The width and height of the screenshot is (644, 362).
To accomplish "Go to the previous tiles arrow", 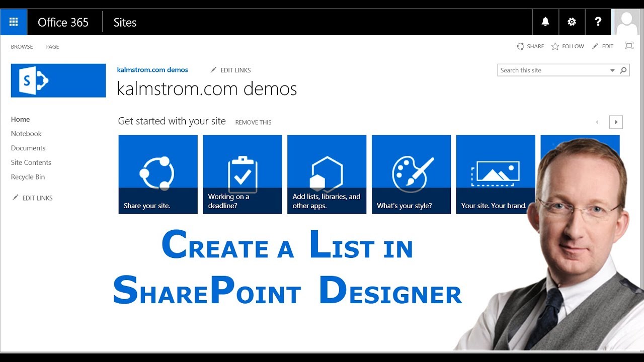I will pos(597,122).
